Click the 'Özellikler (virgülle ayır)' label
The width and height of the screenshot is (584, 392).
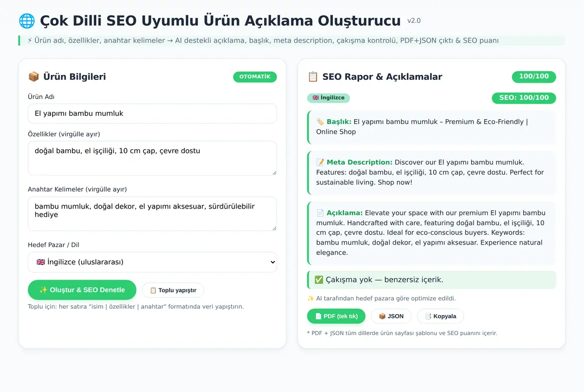click(64, 134)
